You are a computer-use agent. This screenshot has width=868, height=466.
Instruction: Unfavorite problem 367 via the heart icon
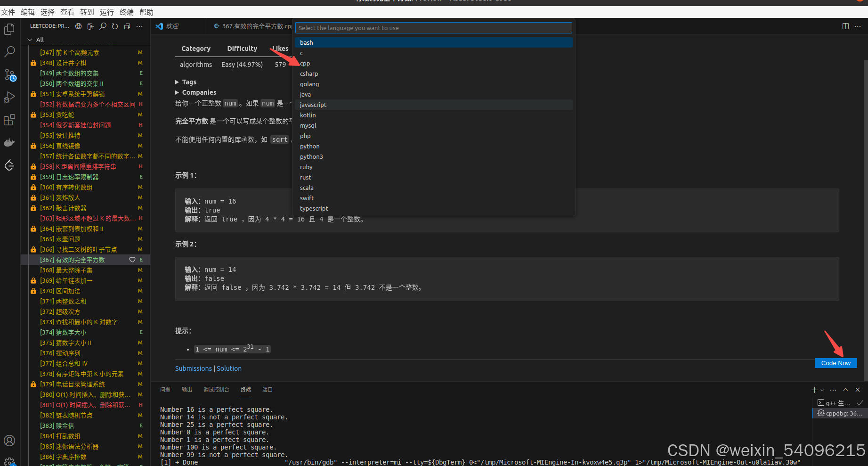click(132, 260)
